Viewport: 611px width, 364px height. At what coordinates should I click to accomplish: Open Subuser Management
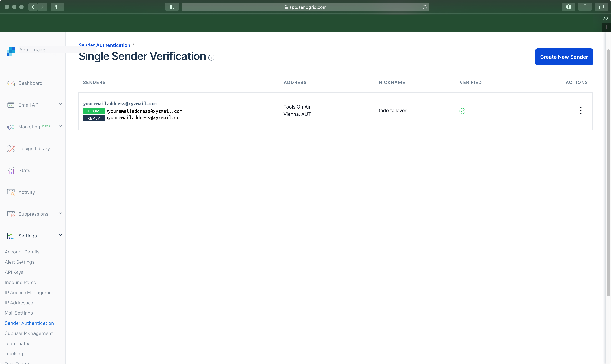tap(29, 333)
